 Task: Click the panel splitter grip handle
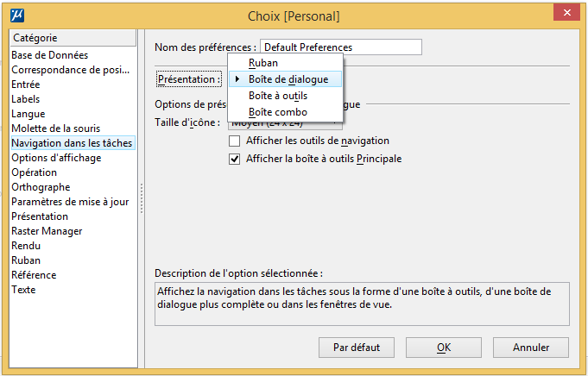142,198
